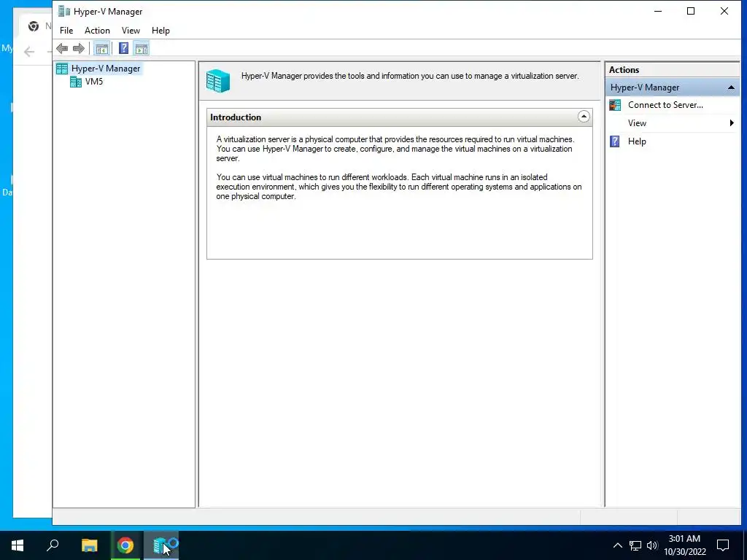Open the Help menu
The image size is (747, 560).
[x=160, y=31]
